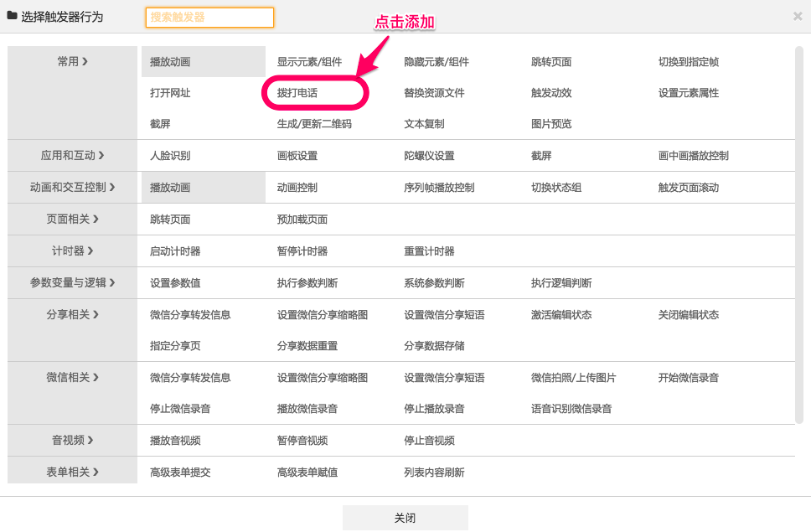811x532 pixels.
Task: Select 触发动效 behavior
Action: tap(551, 93)
